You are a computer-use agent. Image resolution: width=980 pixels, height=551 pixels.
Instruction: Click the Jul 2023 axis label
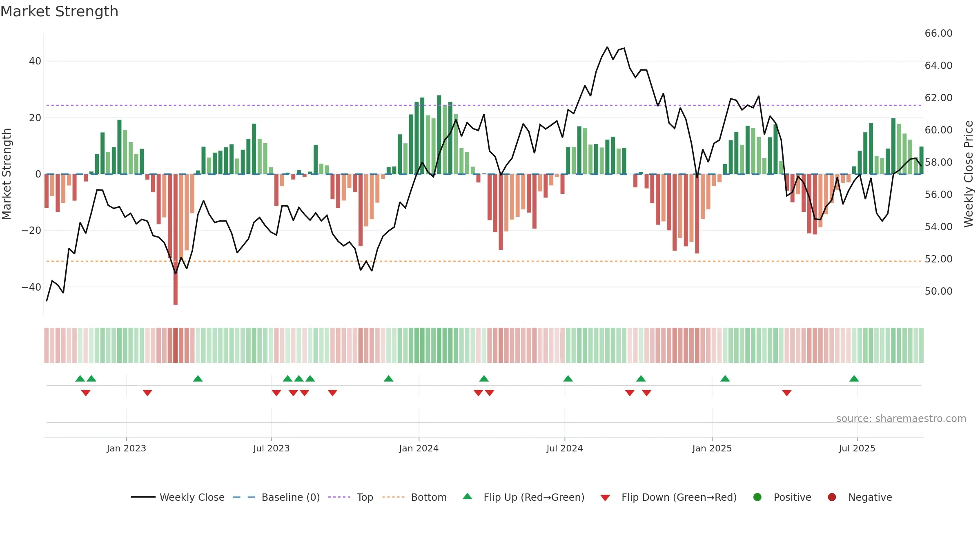pyautogui.click(x=271, y=448)
